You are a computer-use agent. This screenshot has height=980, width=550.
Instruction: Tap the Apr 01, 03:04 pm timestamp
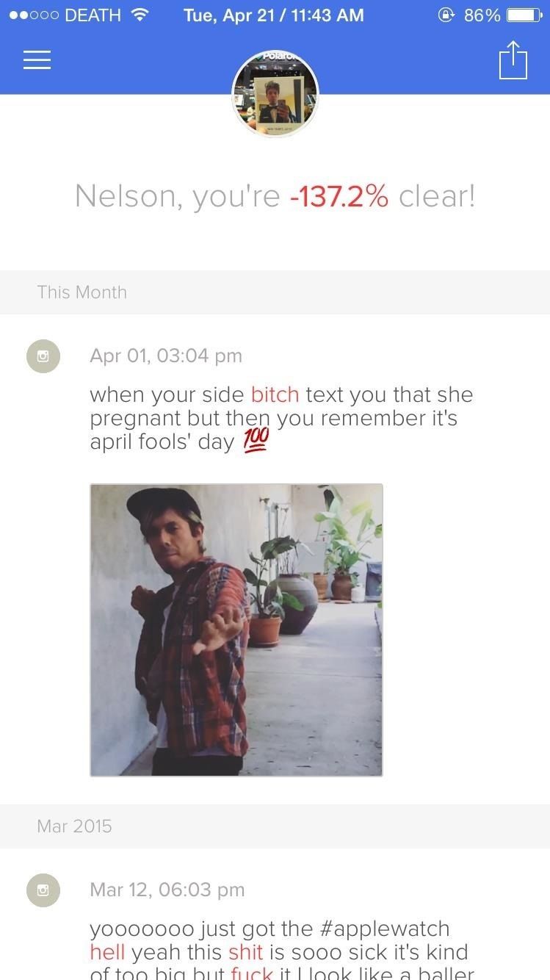166,356
